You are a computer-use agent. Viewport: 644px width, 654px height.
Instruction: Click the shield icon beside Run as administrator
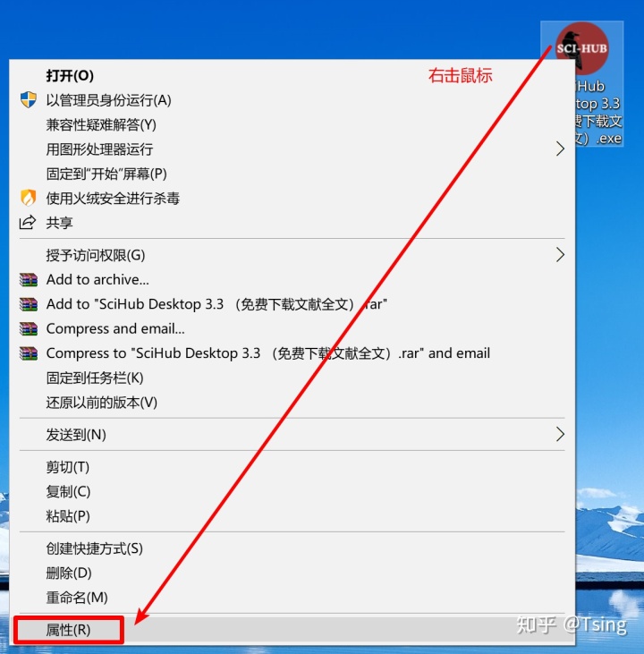pyautogui.click(x=29, y=100)
